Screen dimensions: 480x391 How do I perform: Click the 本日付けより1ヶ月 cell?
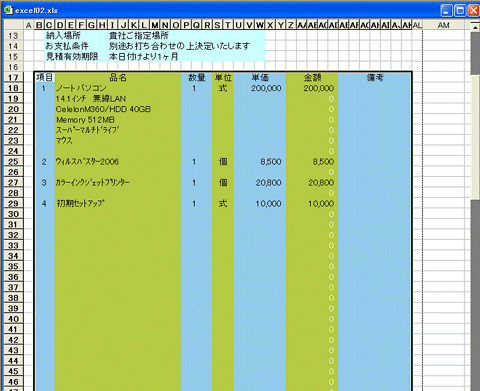click(x=144, y=56)
